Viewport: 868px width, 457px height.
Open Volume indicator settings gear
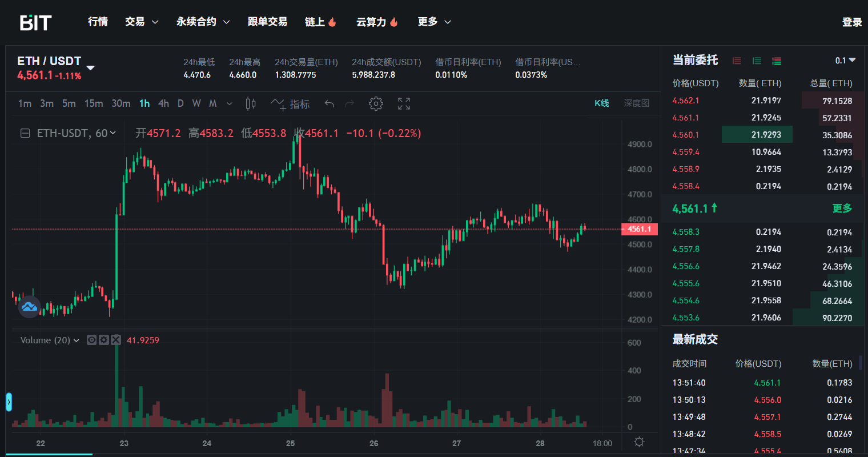pos(103,340)
